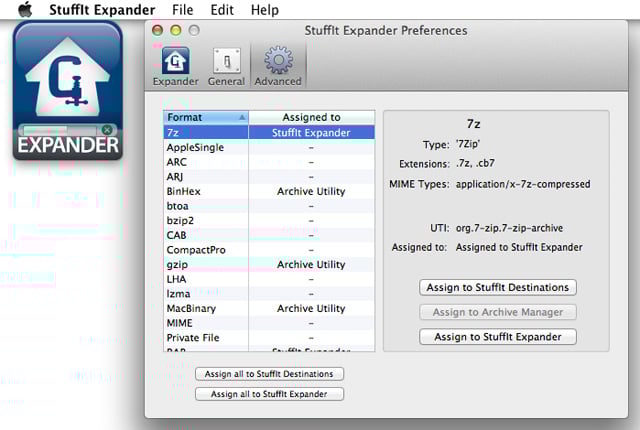
Task: Open the StuffIt Expander application menu
Action: (x=102, y=9)
